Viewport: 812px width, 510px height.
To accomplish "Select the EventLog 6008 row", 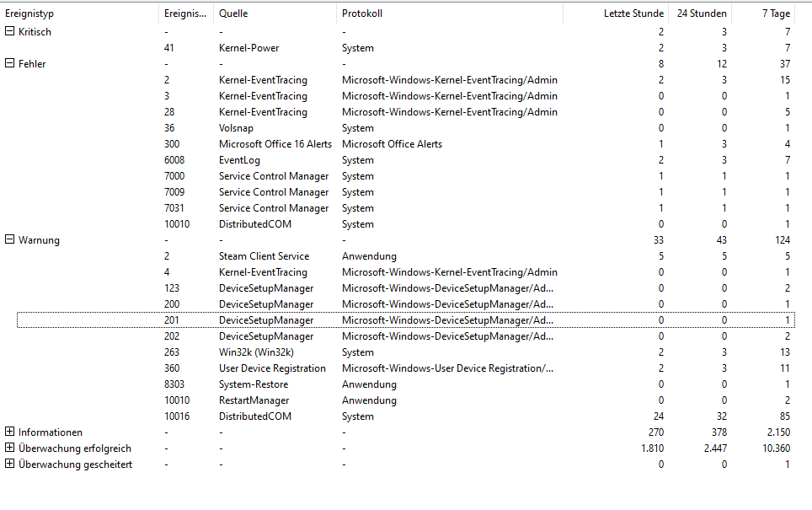I will (x=405, y=160).
